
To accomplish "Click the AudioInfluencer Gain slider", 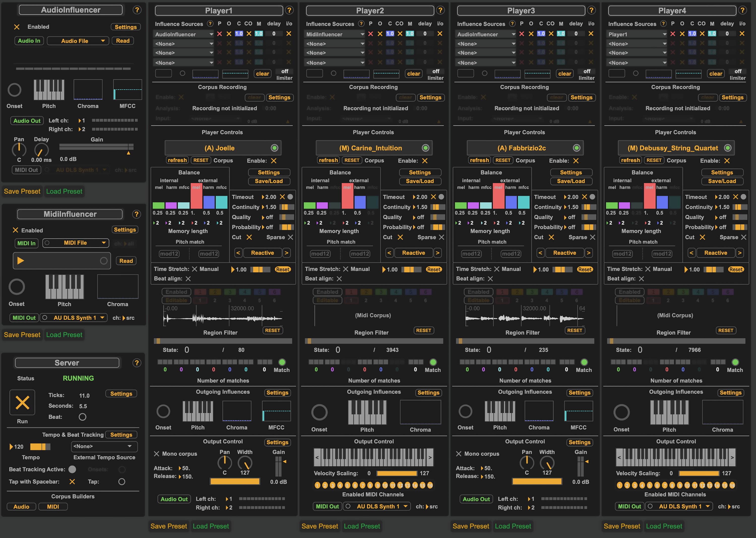I will coord(96,147).
